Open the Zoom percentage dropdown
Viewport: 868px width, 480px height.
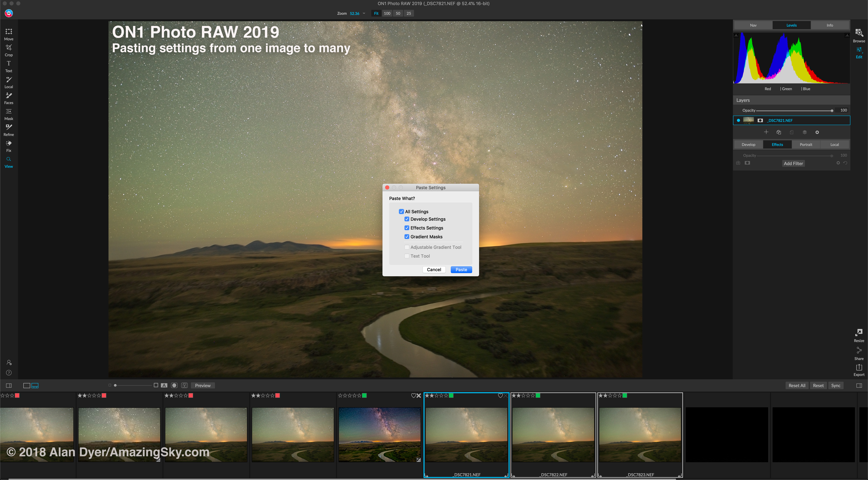[364, 13]
